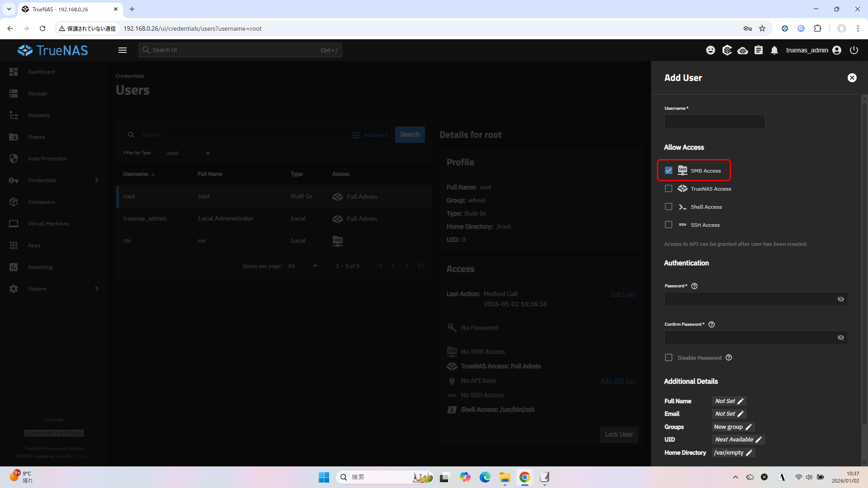Edit Home Directory via pencil icon
The height and width of the screenshot is (488, 868).
749,453
